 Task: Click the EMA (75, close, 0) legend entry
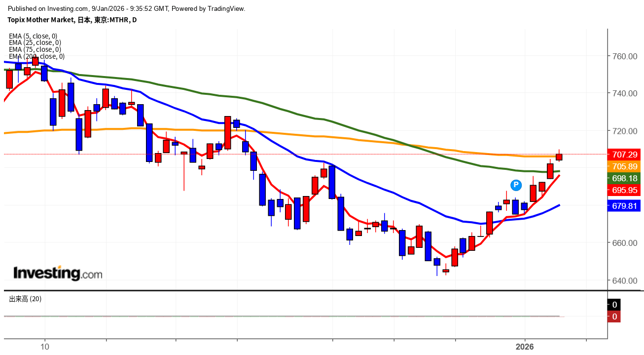coord(35,49)
